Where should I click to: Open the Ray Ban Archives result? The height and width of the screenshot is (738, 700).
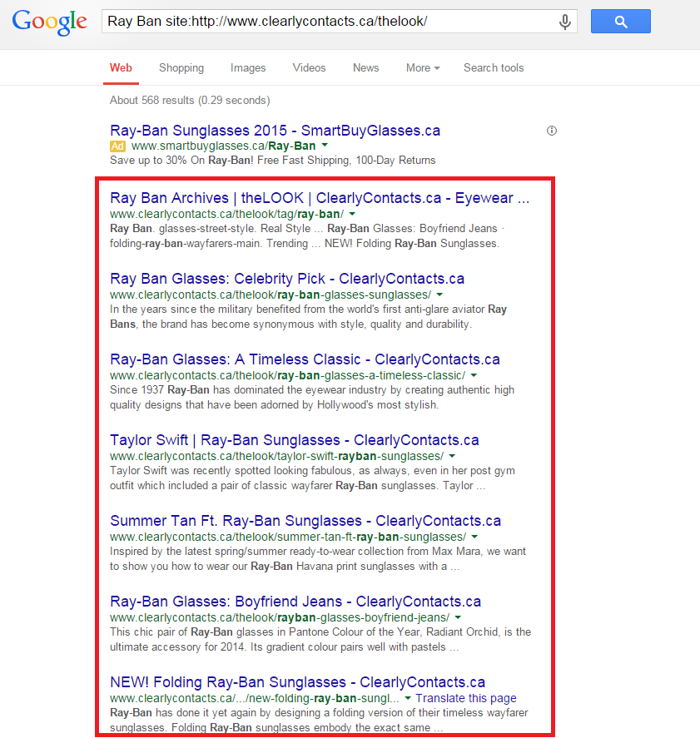[319, 198]
